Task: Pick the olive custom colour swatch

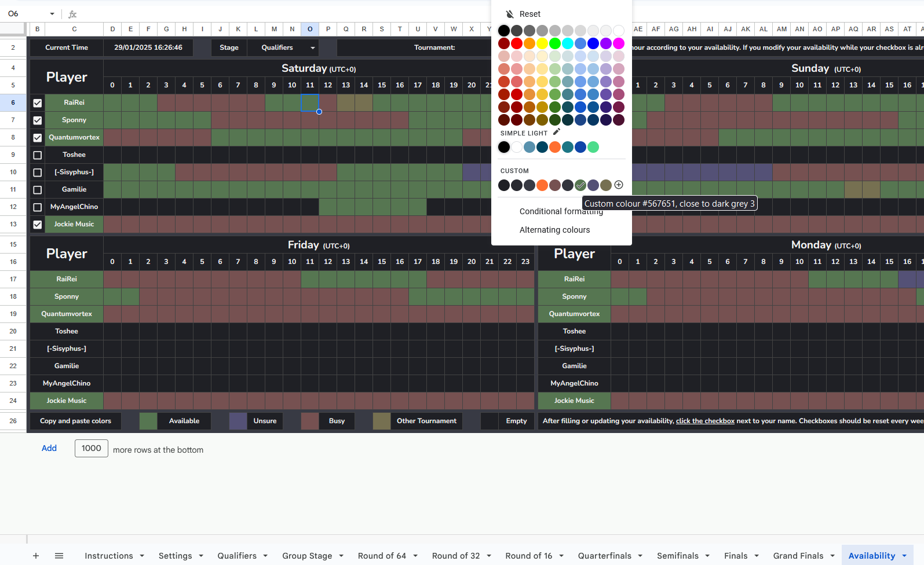Action: [606, 185]
